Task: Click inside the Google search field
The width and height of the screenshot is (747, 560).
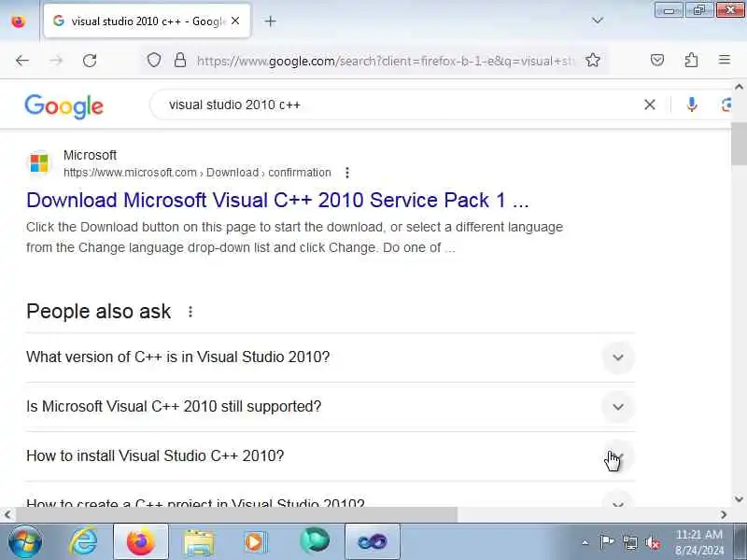Action: pyautogui.click(x=395, y=105)
